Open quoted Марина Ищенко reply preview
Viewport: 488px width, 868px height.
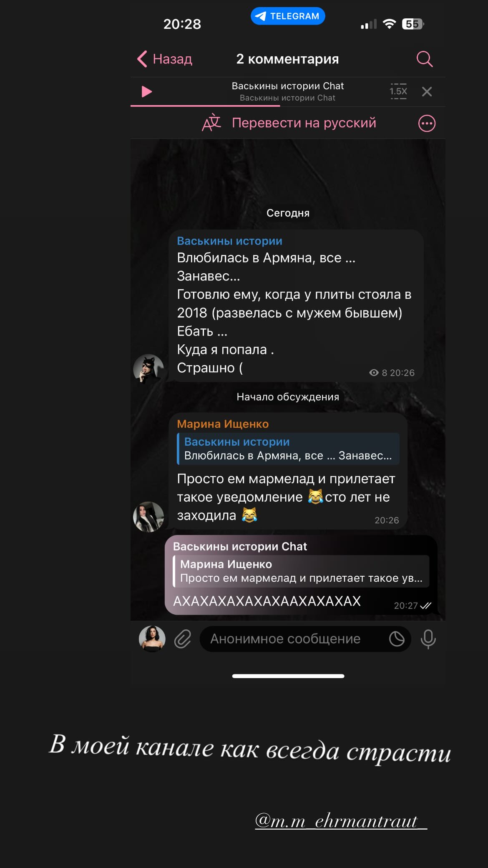pyautogui.click(x=301, y=571)
